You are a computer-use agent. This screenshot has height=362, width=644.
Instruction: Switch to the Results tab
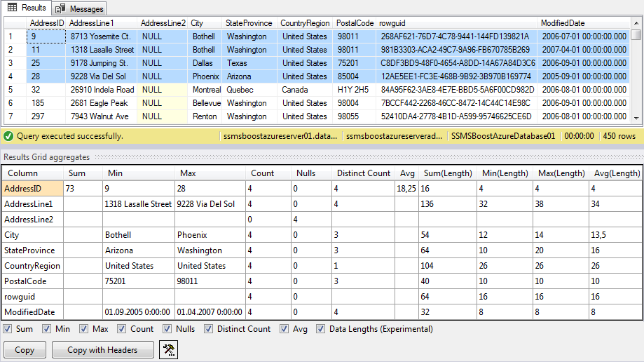click(x=27, y=8)
